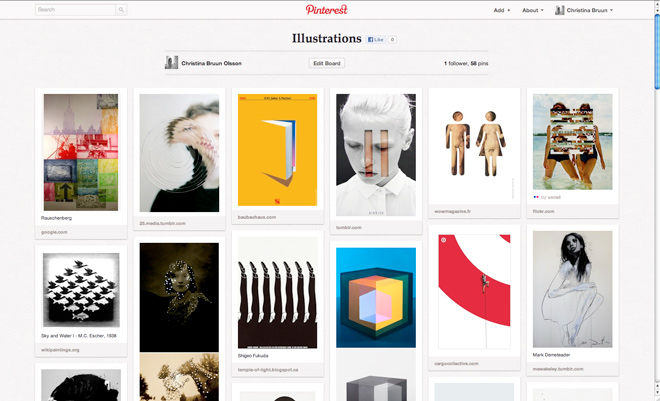Open Christina Bruun Olsson profile link

click(211, 63)
